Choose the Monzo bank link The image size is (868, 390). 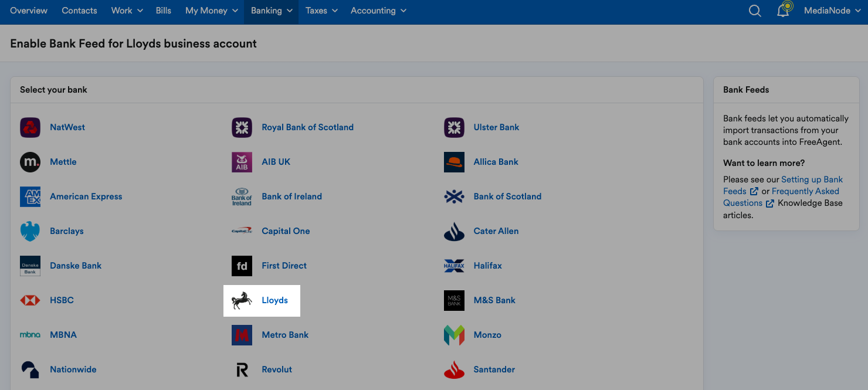pos(487,335)
